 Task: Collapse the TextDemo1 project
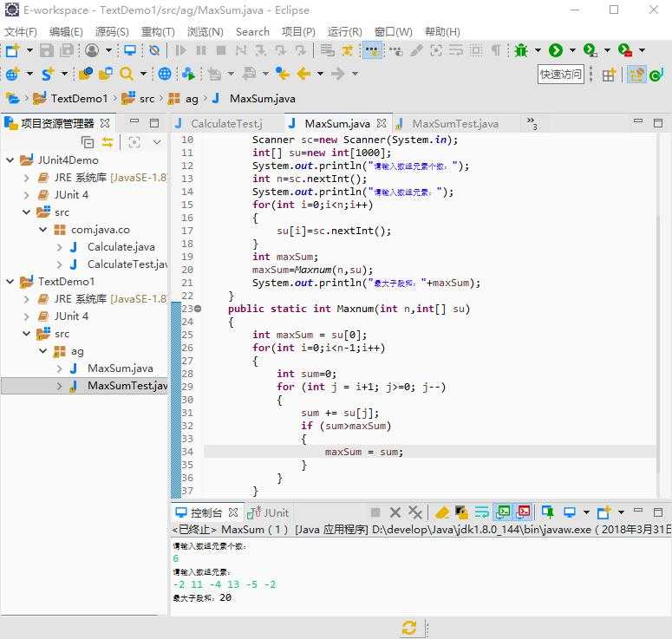[x=10, y=282]
